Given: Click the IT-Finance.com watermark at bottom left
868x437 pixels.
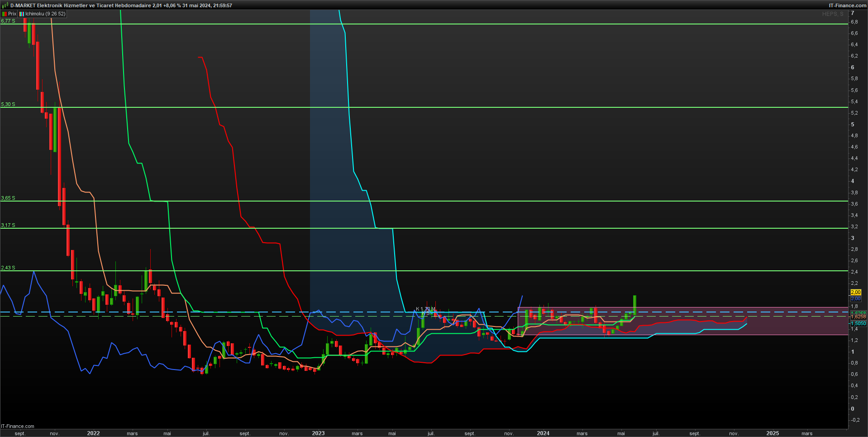Looking at the screenshot, I should point(18,426).
